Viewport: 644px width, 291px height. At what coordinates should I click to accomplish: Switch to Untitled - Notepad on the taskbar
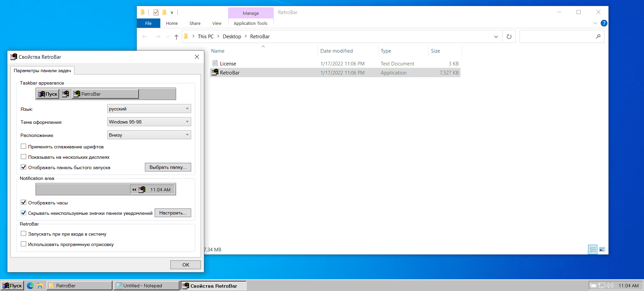point(147,286)
